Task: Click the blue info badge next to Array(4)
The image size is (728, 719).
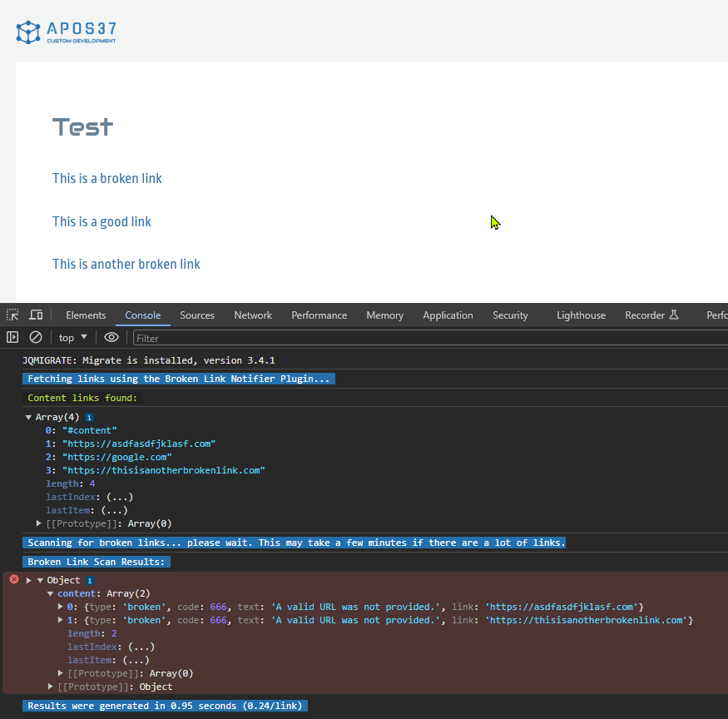Action: coord(89,416)
